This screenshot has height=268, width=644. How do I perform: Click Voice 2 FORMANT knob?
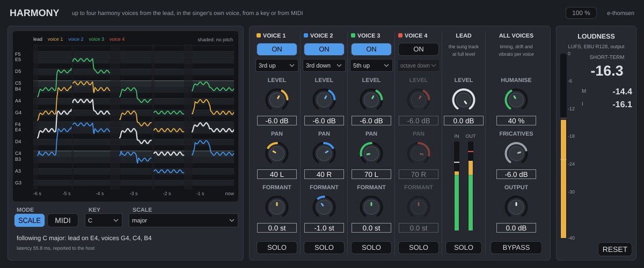point(324,206)
